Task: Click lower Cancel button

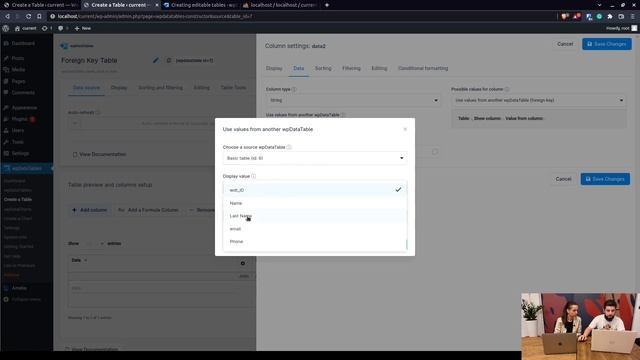Action: click(563, 179)
